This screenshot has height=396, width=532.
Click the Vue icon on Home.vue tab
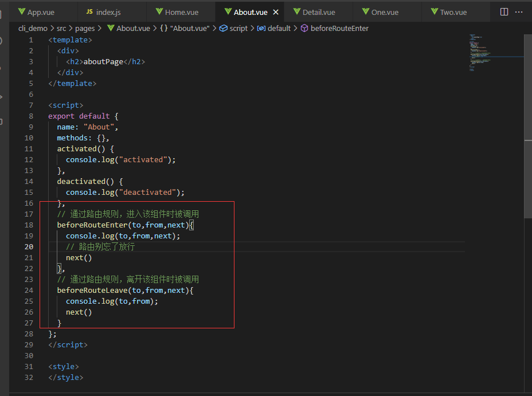pyautogui.click(x=159, y=12)
